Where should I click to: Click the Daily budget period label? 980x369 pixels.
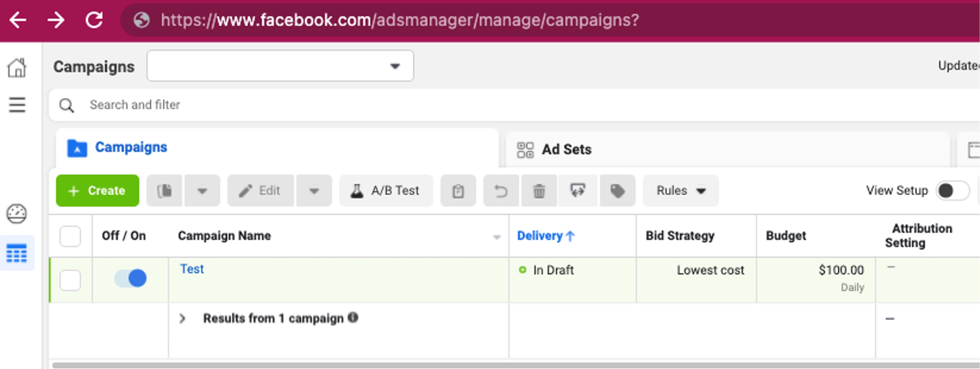852,287
